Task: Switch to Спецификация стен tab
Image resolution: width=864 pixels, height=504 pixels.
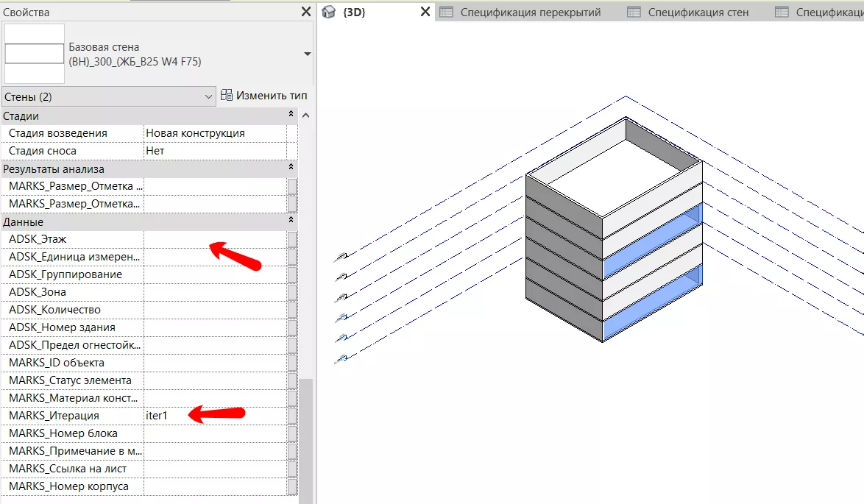Action: click(x=698, y=12)
